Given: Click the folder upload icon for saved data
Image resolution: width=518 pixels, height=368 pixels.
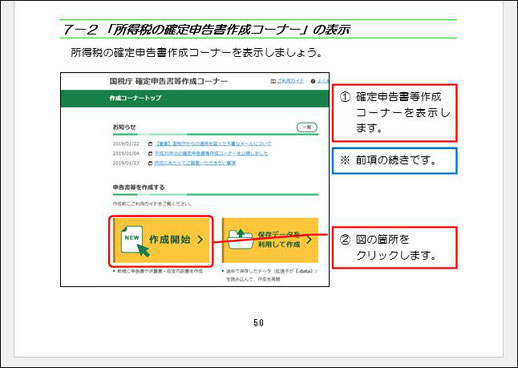Looking at the screenshot, I should point(240,240).
